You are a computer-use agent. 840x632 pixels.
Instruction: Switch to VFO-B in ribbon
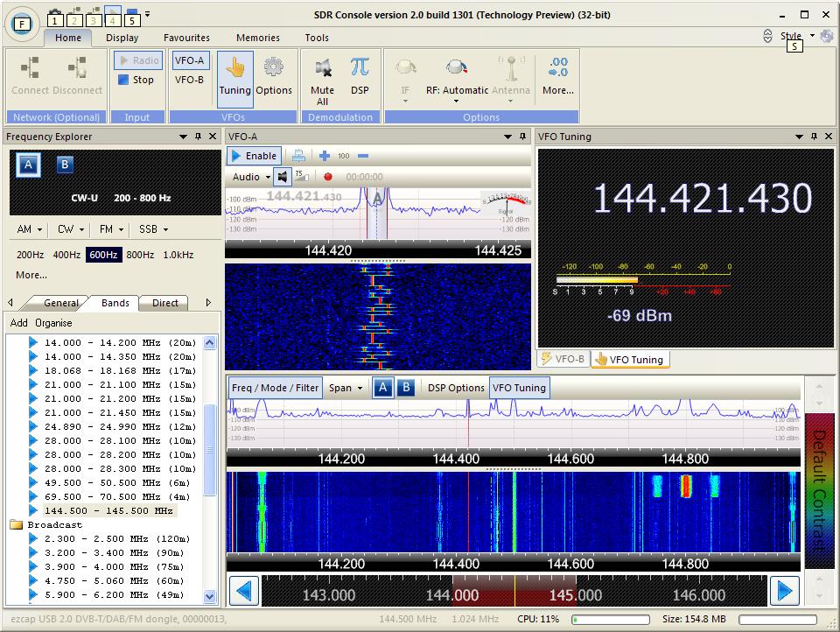(x=190, y=80)
